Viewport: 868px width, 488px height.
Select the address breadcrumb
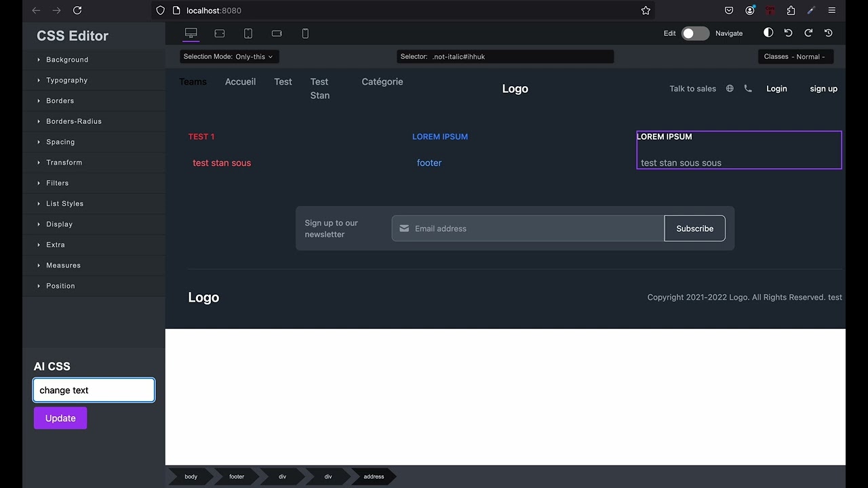374,476
